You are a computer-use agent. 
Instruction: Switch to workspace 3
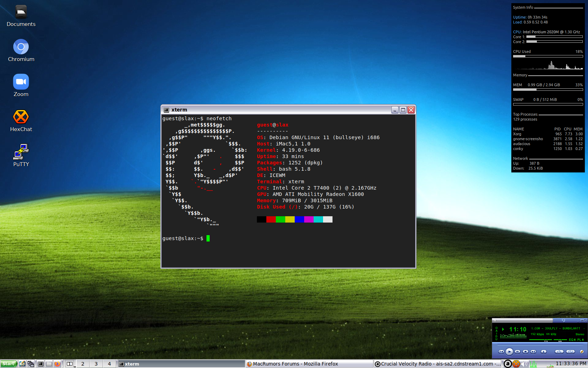(96, 364)
